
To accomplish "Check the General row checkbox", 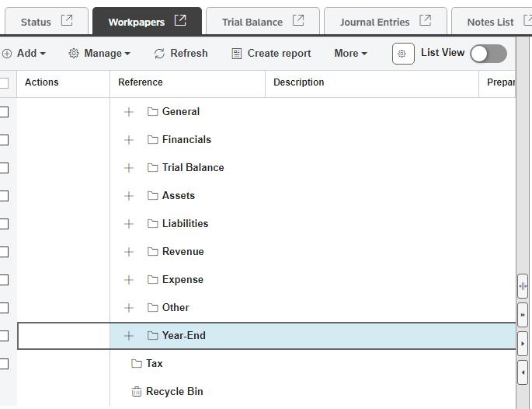I will [4, 112].
